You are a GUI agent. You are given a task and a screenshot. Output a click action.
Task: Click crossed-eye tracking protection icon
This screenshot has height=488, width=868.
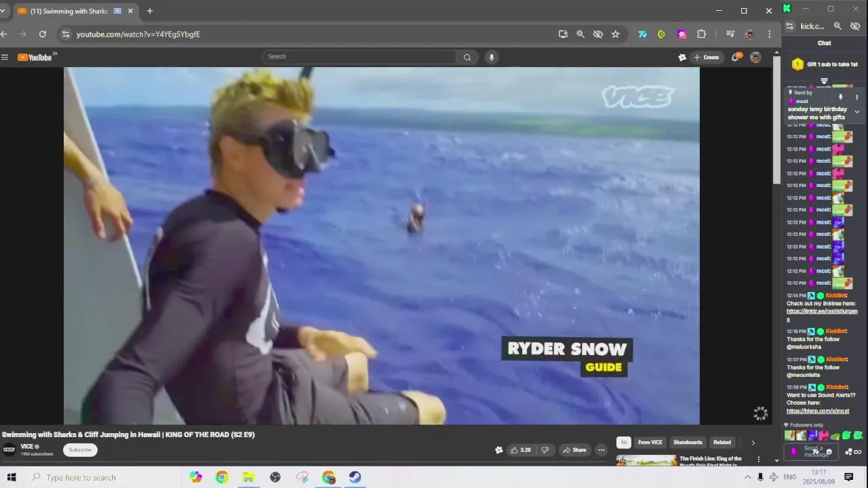pos(598,34)
